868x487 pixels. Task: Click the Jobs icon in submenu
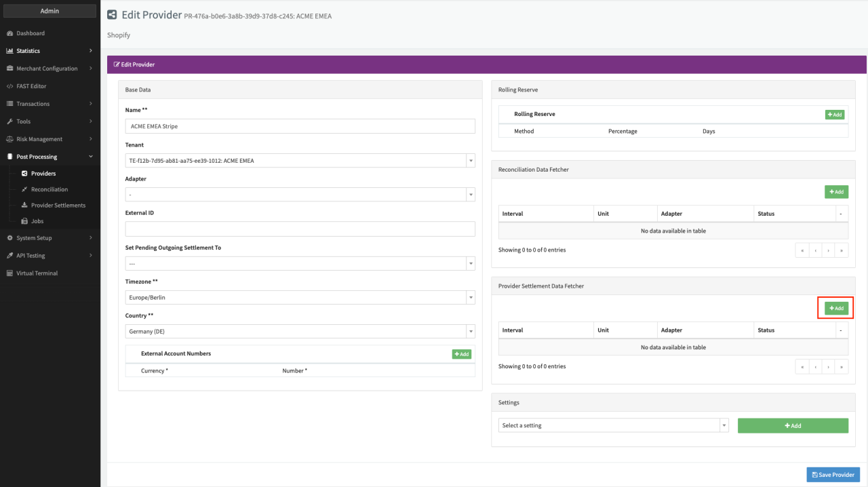(24, 221)
